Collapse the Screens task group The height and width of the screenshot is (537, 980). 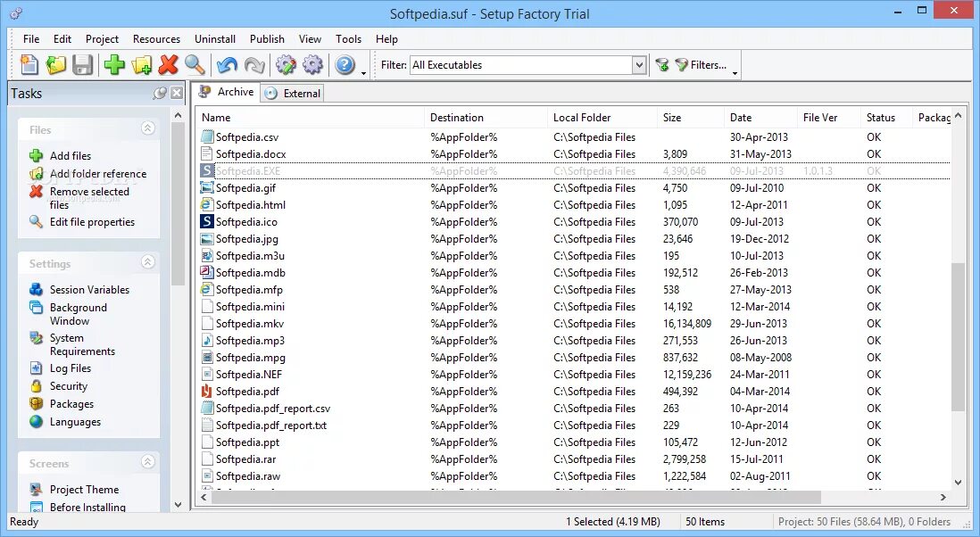coord(147,461)
